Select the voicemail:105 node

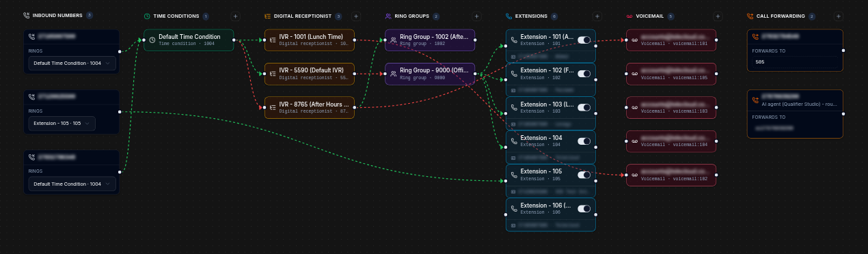point(671,74)
